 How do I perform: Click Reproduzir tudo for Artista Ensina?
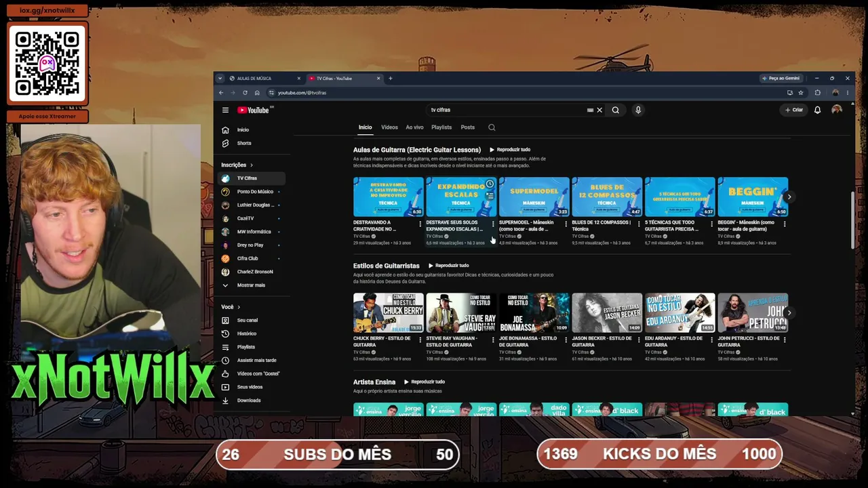coord(424,382)
